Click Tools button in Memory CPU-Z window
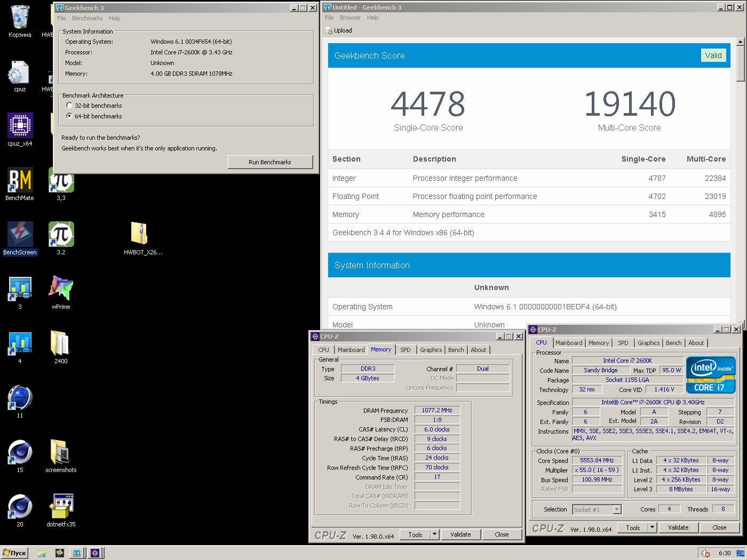Screen dimensions: 747x560 click(x=415, y=534)
